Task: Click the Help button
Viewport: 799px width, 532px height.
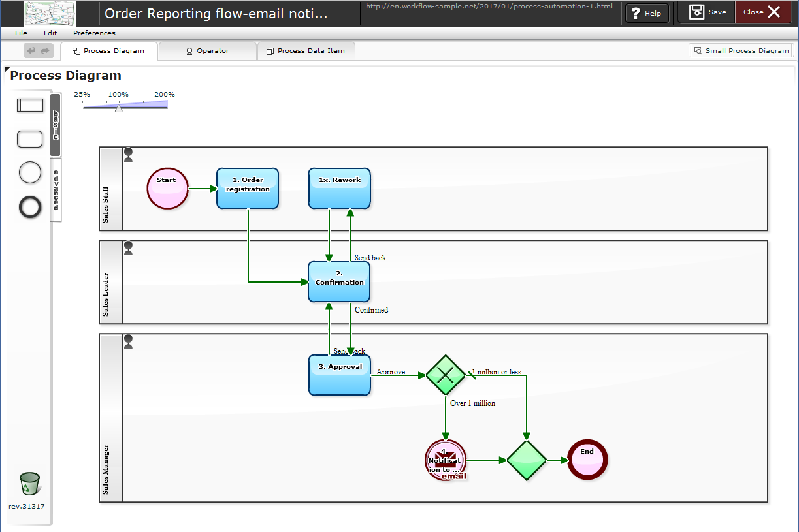Action: pos(646,12)
